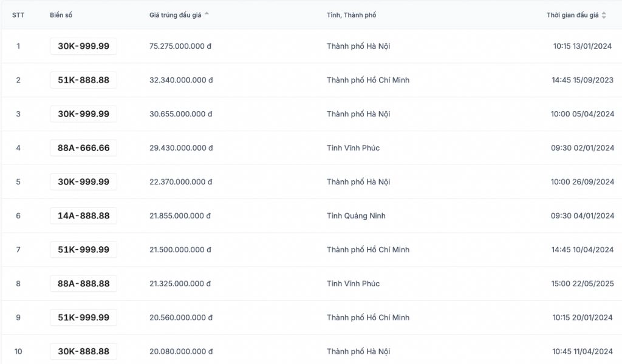Click the Biển số column header
This screenshot has width=622, height=364.
pyautogui.click(x=61, y=15)
